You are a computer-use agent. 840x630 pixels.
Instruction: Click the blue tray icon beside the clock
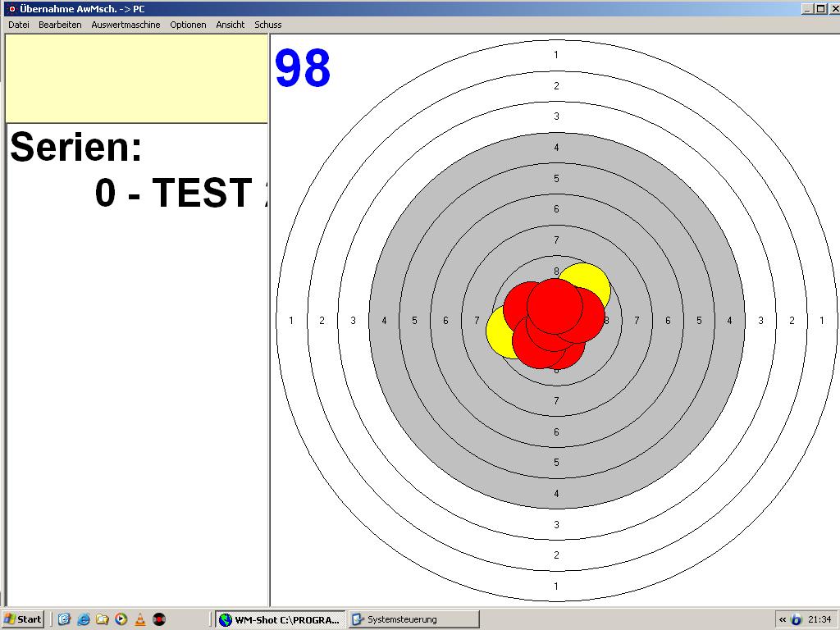pos(796,619)
